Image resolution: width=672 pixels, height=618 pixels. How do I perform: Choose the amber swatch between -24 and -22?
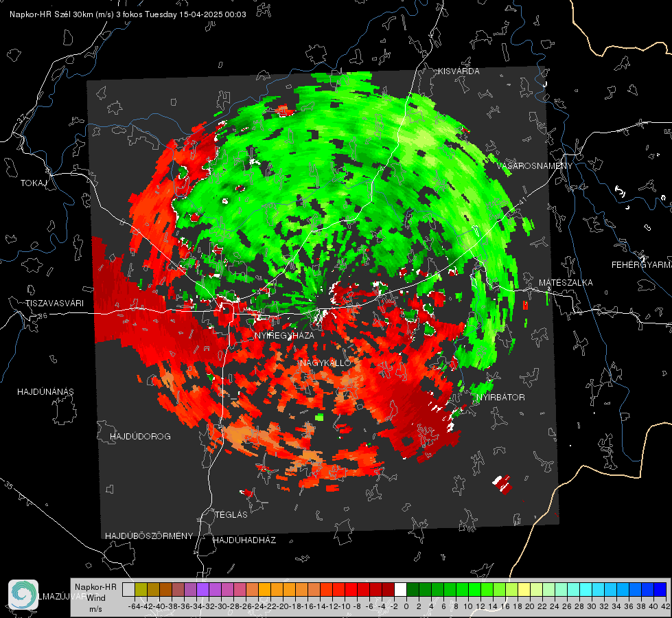(x=264, y=589)
